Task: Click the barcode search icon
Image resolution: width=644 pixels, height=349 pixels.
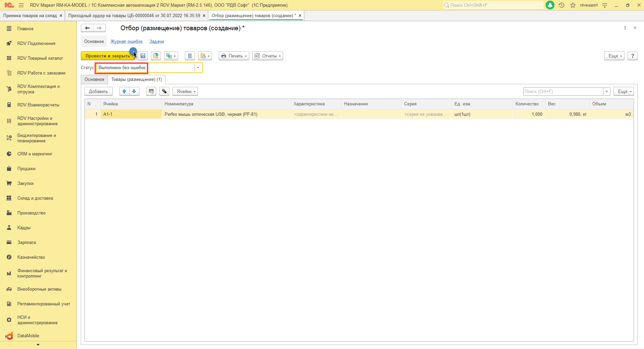Action: pos(151,91)
